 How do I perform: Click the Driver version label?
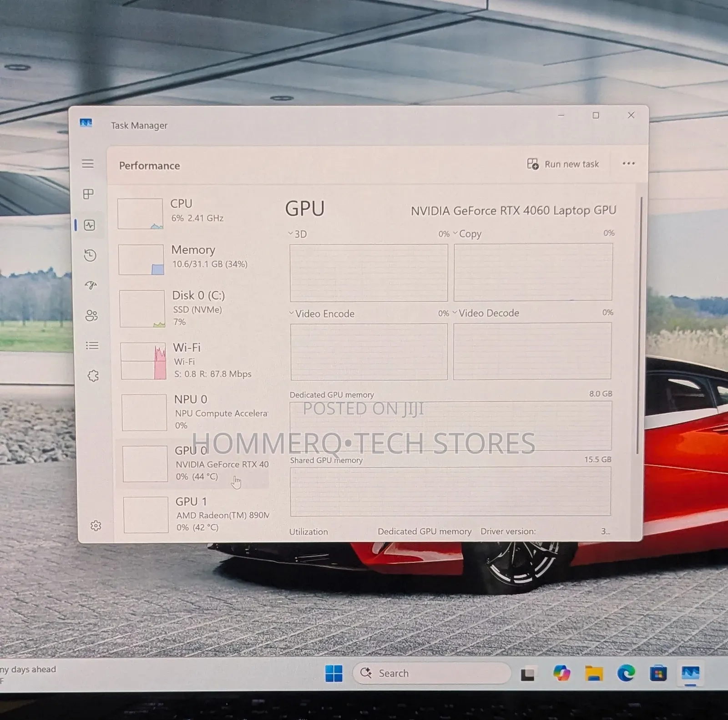(x=508, y=532)
